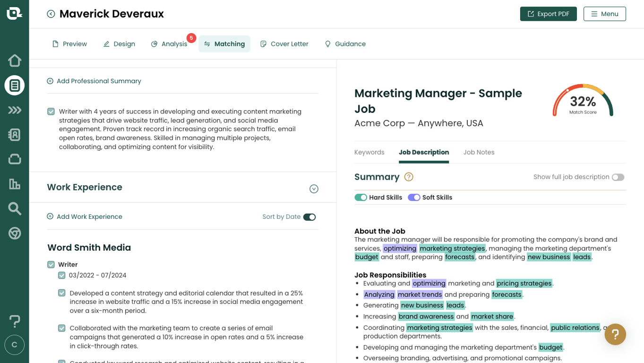Select the Matching tab
644x363 pixels.
pos(224,44)
